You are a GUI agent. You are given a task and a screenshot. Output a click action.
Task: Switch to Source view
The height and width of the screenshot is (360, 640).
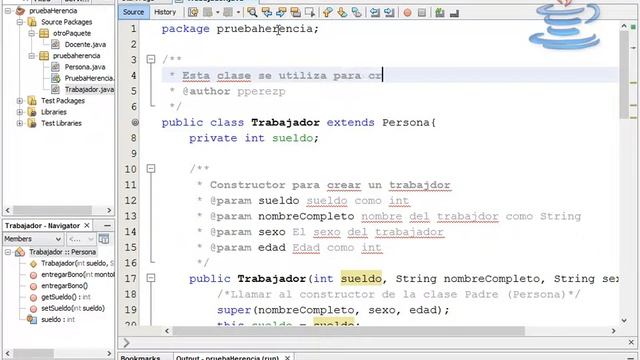133,12
